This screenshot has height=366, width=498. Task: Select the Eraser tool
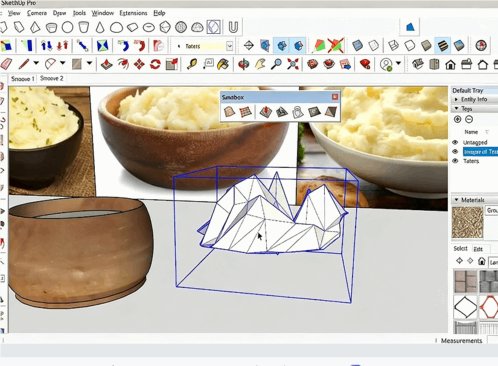coord(6,64)
